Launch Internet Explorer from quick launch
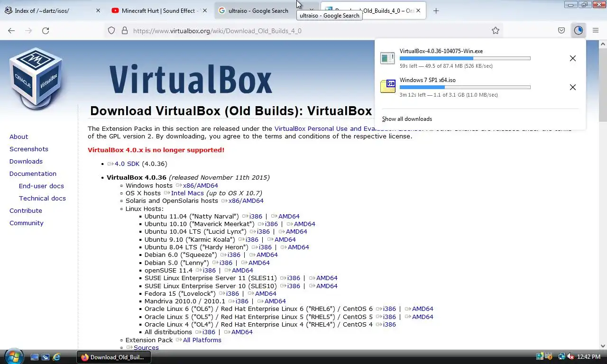 [56, 357]
